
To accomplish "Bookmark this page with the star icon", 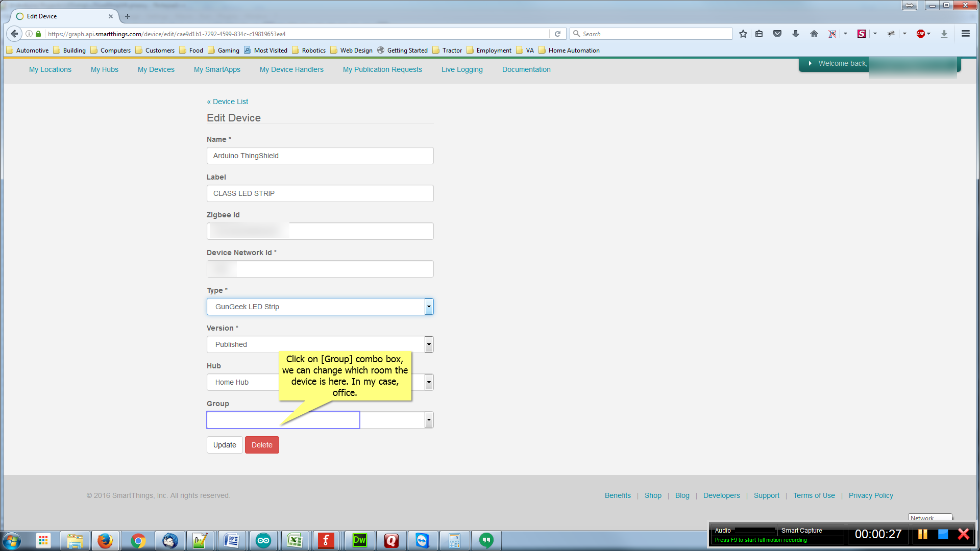I will (x=743, y=34).
